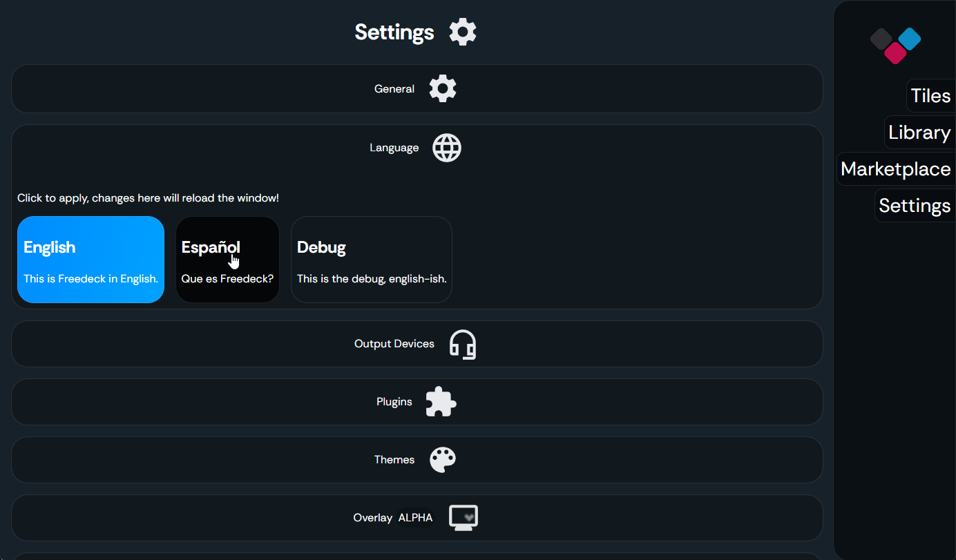Click 'This is Freedeck in English.' text
Screen dimensions: 956x560
[x=90, y=279]
